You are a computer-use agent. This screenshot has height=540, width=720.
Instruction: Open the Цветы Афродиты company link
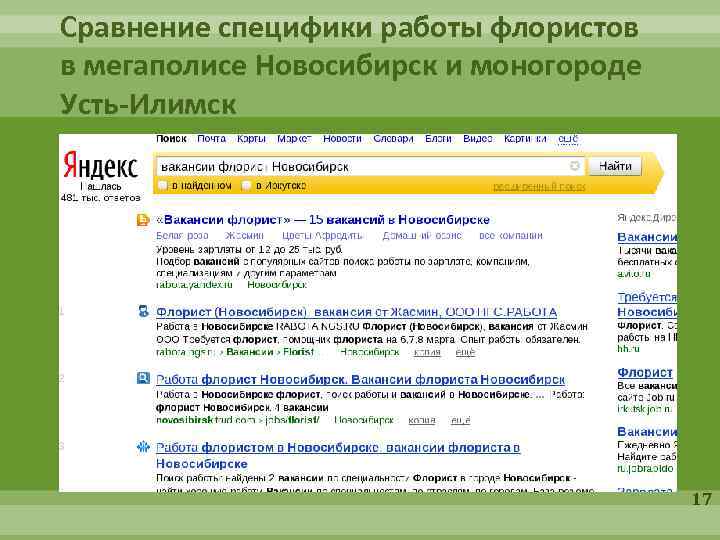322,236
